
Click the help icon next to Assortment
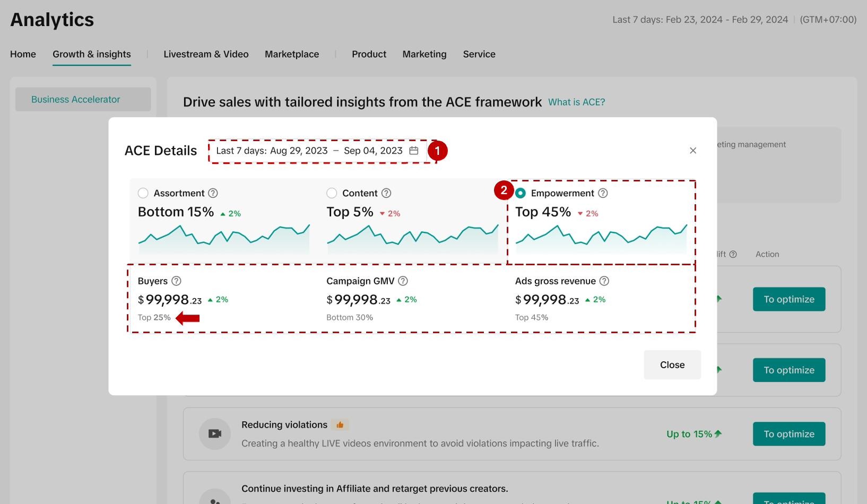click(213, 193)
